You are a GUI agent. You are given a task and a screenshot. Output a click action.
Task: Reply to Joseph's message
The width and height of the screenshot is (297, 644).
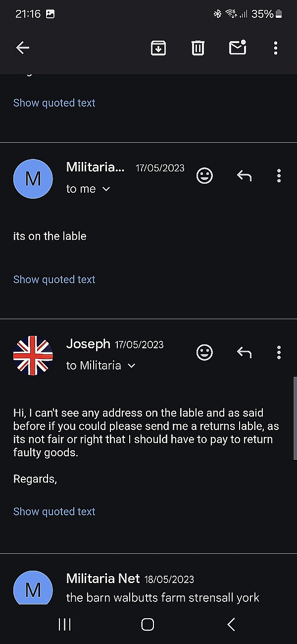click(x=244, y=352)
